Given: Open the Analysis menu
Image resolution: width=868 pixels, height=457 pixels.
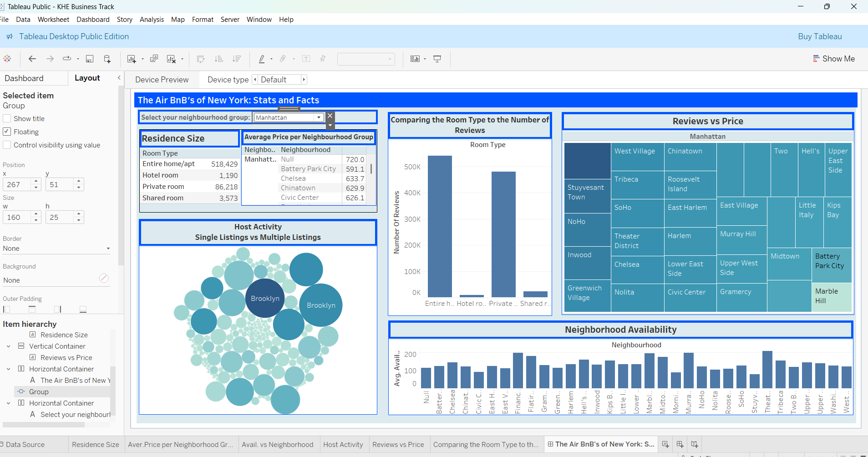Looking at the screenshot, I should tap(152, 19).
